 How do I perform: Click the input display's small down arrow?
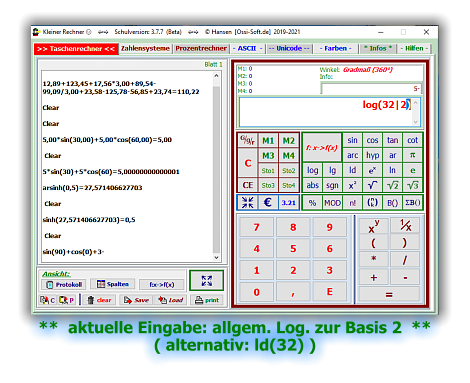click(415, 122)
